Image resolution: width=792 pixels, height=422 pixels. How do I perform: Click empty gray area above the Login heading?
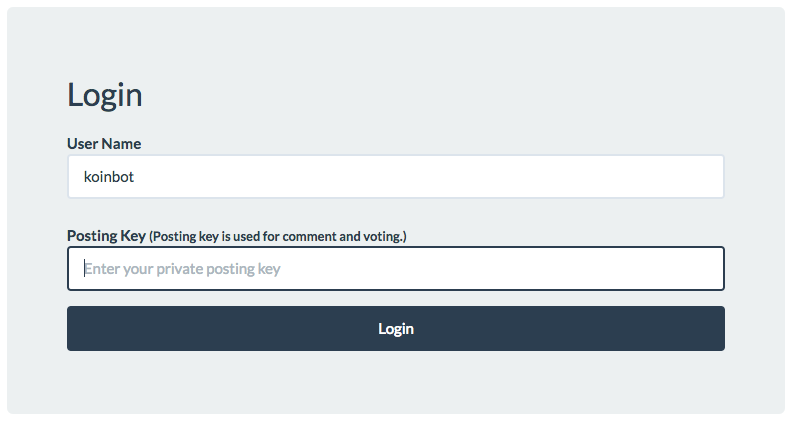395,40
